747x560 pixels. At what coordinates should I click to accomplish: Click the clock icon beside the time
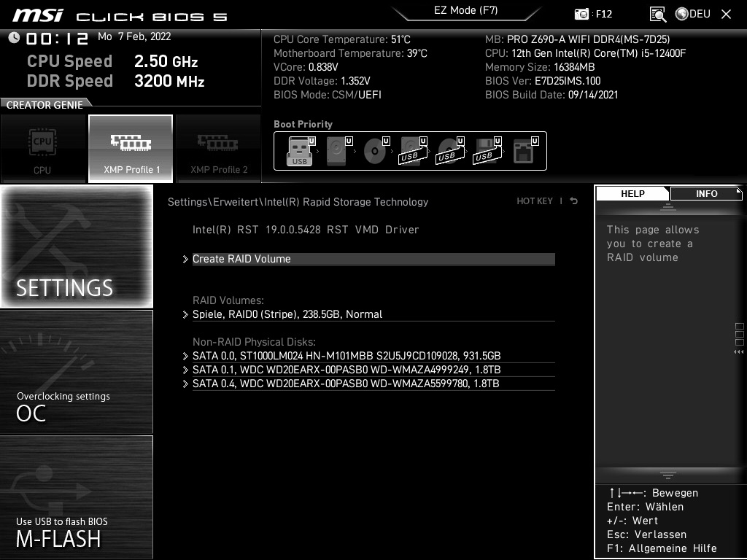coord(15,37)
